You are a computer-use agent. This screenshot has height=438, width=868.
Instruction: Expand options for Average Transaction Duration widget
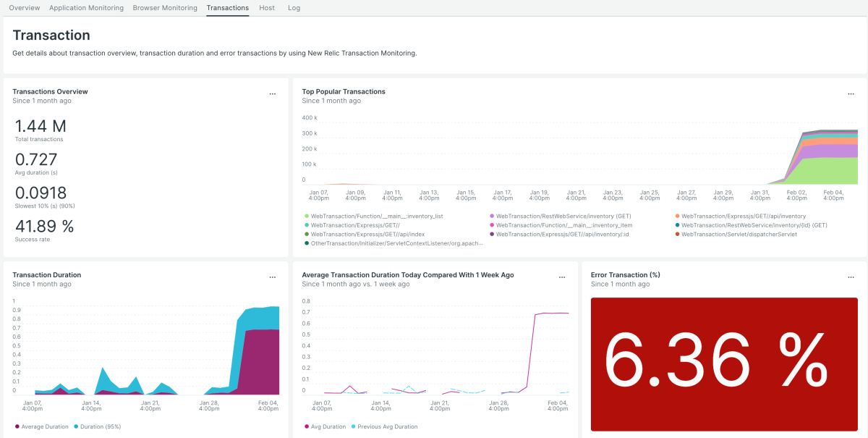click(562, 277)
